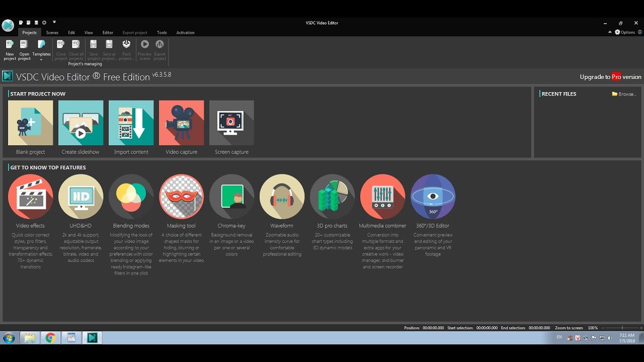Open the Templates dropdown in the ribbon
Image resolution: width=644 pixels, height=362 pixels.
tap(41, 50)
